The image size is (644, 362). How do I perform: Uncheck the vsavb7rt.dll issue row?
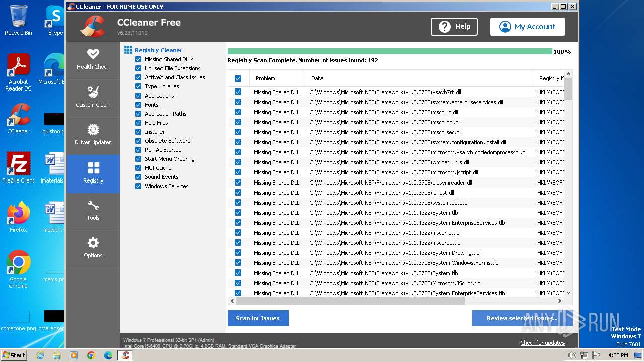click(238, 92)
